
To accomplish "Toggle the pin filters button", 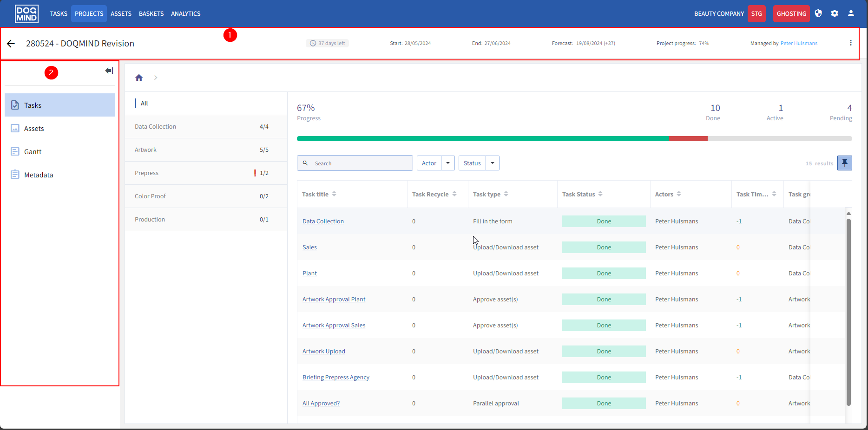I will coord(844,163).
